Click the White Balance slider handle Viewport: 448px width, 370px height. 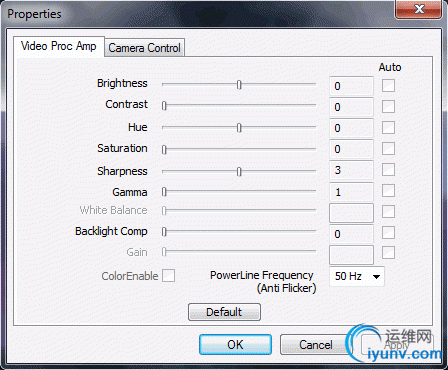click(164, 211)
